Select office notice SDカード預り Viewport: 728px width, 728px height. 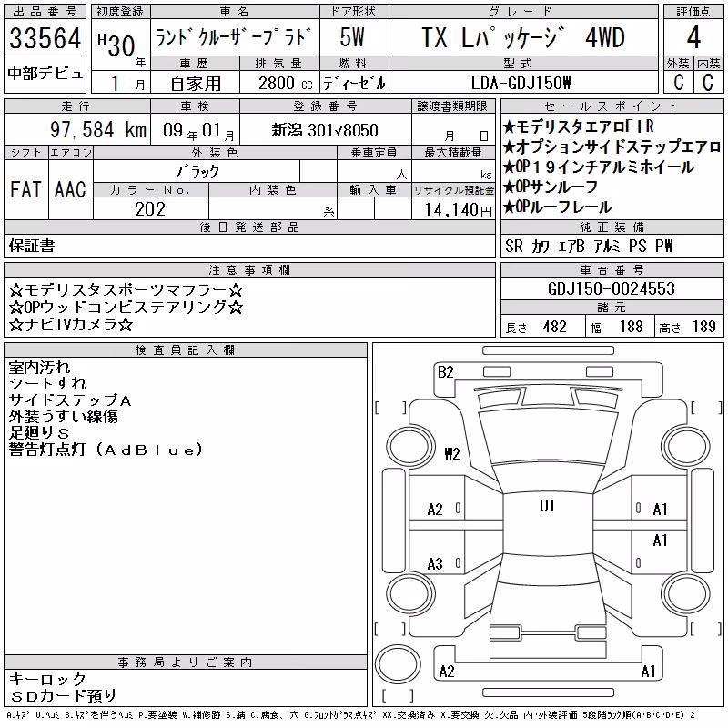63,695
